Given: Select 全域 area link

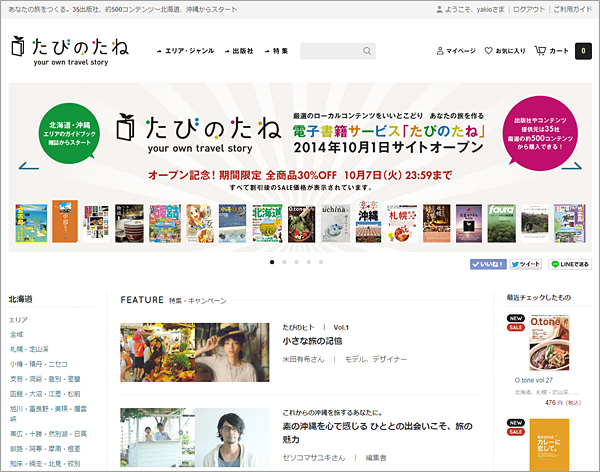Looking at the screenshot, I should point(16,334).
